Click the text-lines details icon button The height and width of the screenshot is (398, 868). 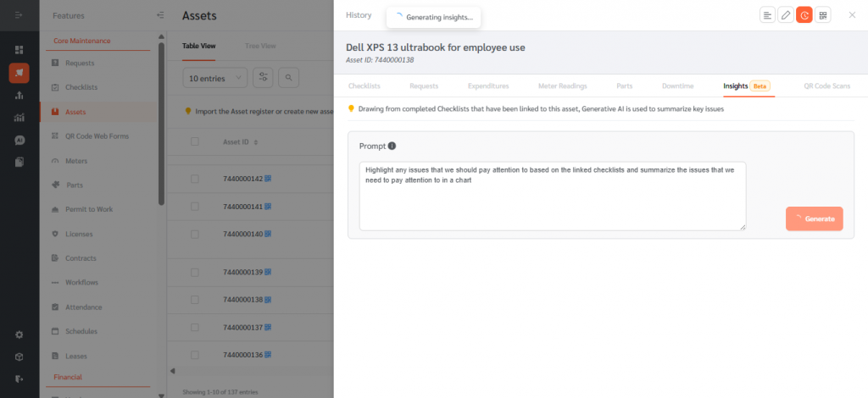click(x=767, y=15)
